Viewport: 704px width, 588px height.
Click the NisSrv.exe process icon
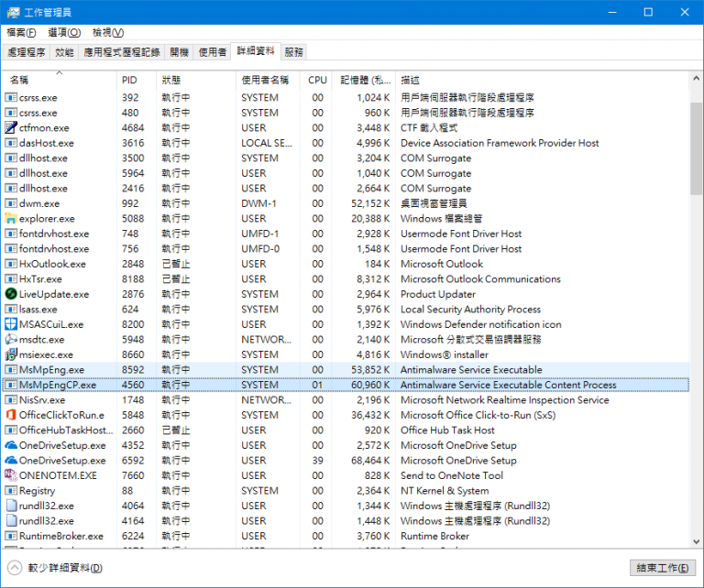click(x=11, y=400)
